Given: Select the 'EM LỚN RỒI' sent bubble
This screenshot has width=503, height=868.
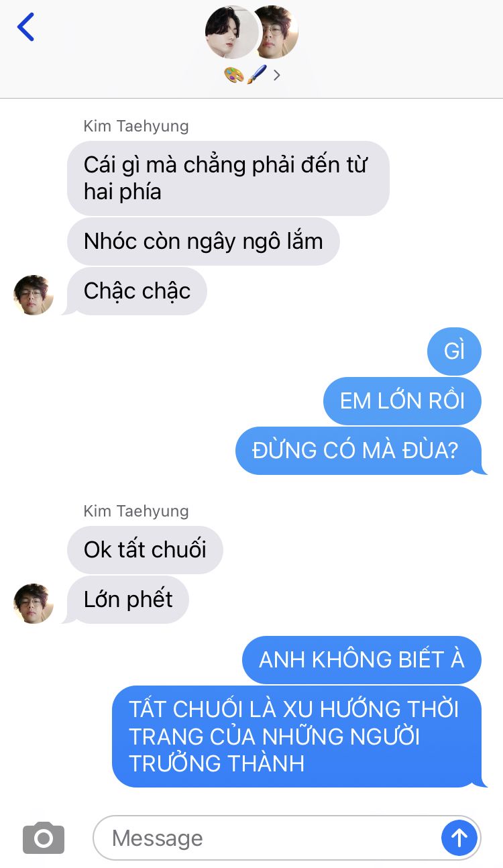Looking at the screenshot, I should (x=402, y=400).
